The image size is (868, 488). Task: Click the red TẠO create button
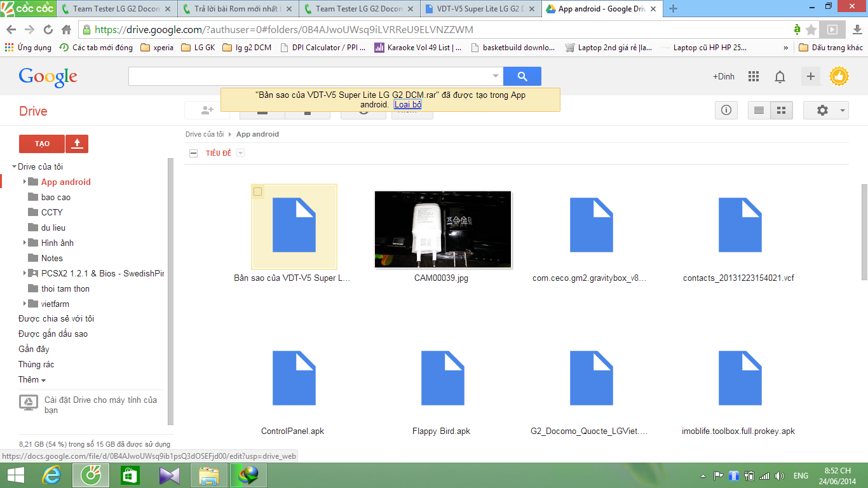(x=42, y=144)
